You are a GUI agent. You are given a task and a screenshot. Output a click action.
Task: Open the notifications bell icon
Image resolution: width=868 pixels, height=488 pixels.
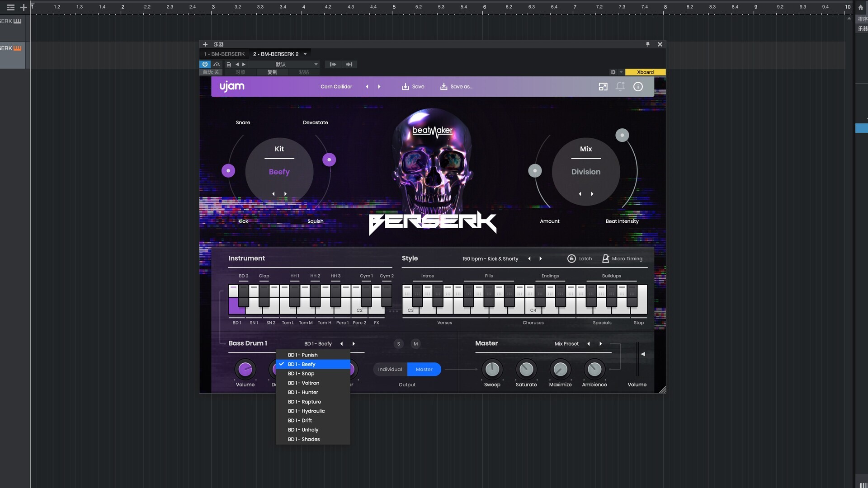620,86
